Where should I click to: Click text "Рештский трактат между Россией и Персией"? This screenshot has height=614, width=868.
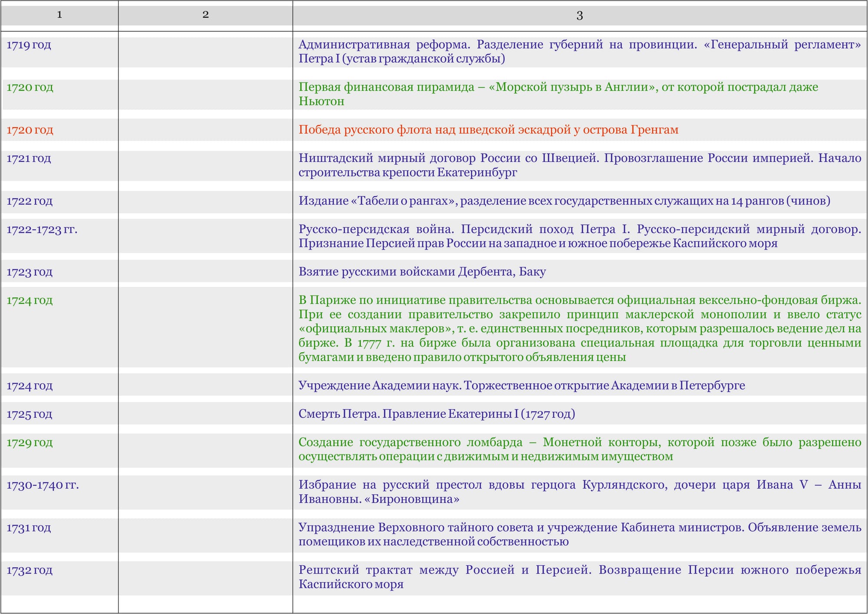point(445,570)
